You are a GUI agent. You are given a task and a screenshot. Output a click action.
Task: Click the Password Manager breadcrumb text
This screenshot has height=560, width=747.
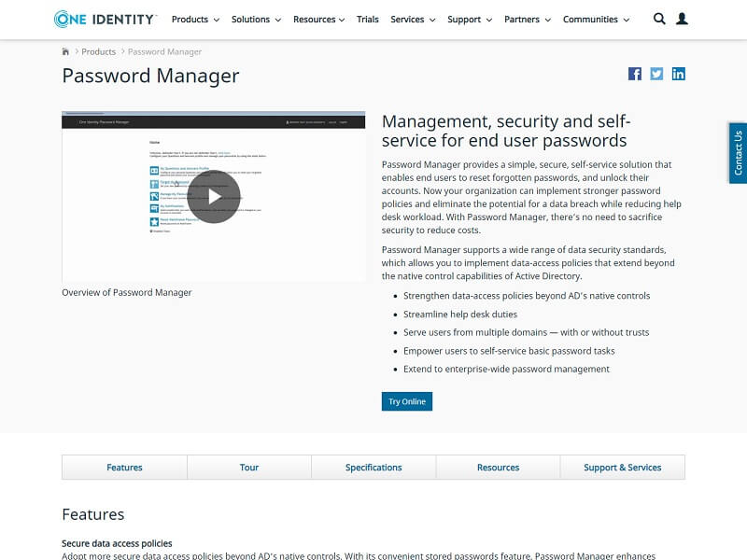pos(164,51)
